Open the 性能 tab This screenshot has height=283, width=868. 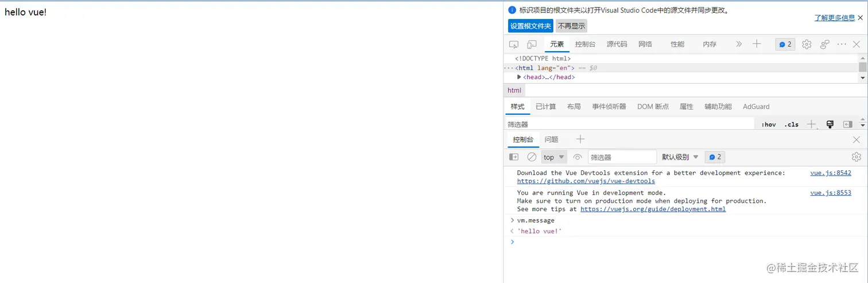click(677, 44)
